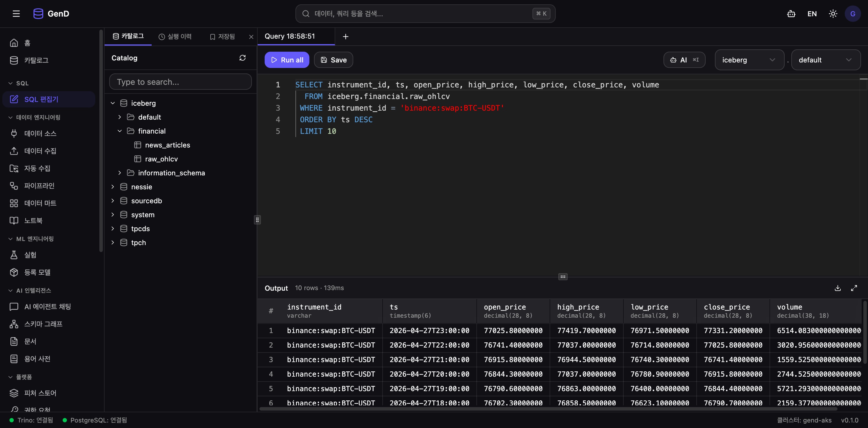Screen dimensions: 868x428
Task: Open the user avatar G menu
Action: coord(853,13)
